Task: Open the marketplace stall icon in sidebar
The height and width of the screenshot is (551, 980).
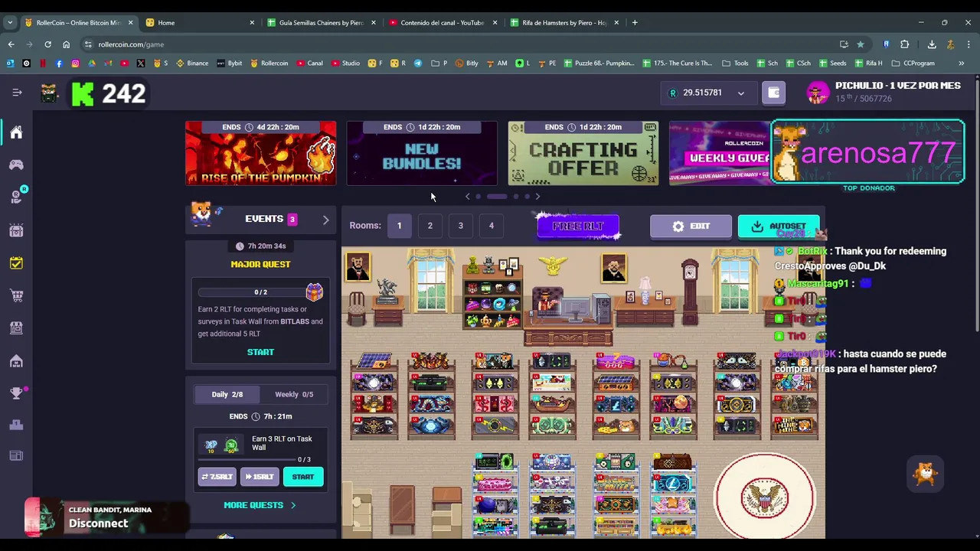Action: [16, 328]
